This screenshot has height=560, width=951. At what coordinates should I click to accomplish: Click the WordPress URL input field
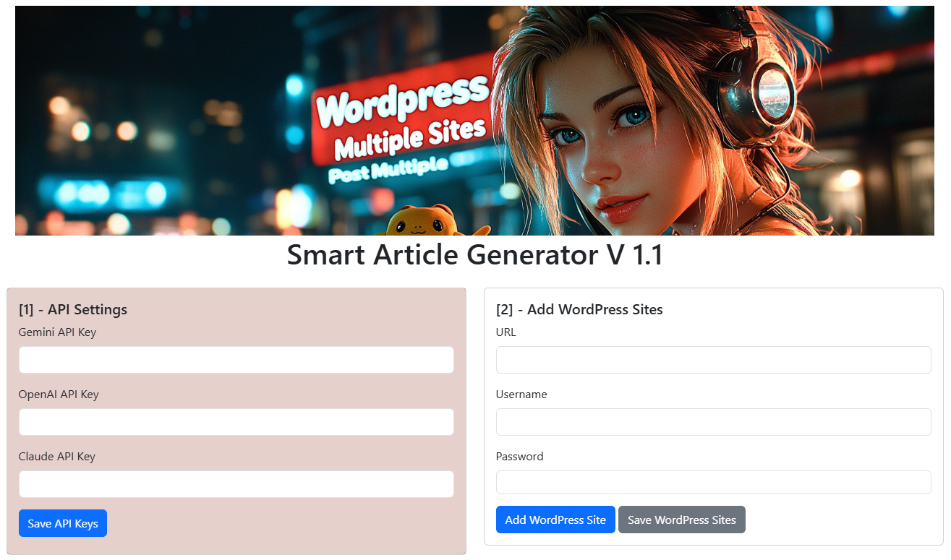point(713,360)
